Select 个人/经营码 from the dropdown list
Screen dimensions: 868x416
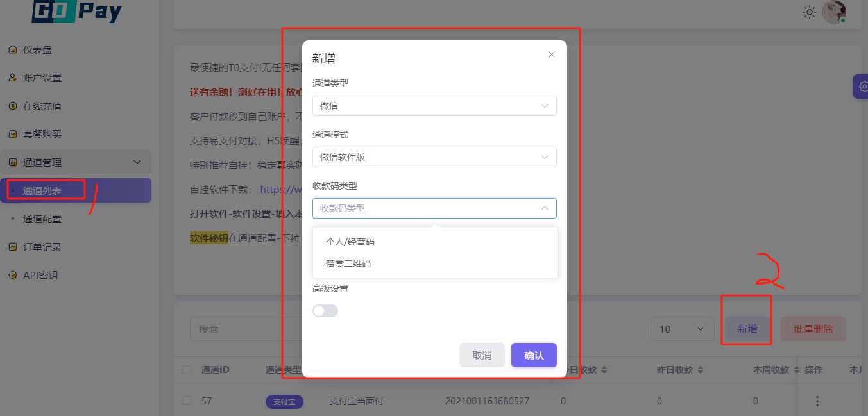350,242
